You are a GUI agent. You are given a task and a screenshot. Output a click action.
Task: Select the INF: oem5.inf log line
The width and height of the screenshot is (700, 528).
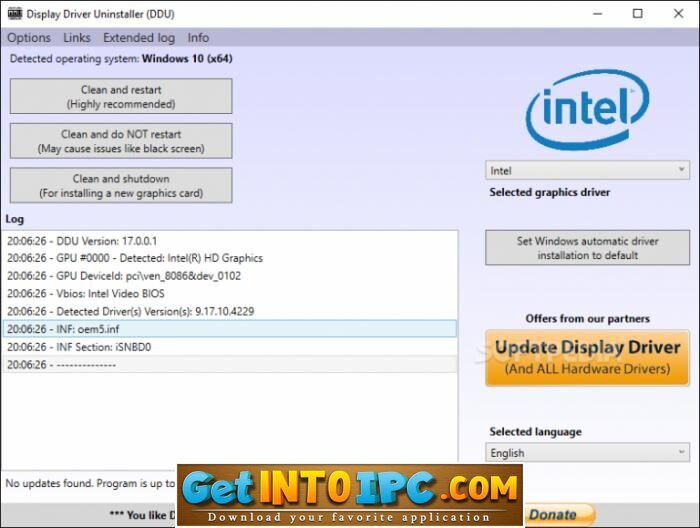229,329
